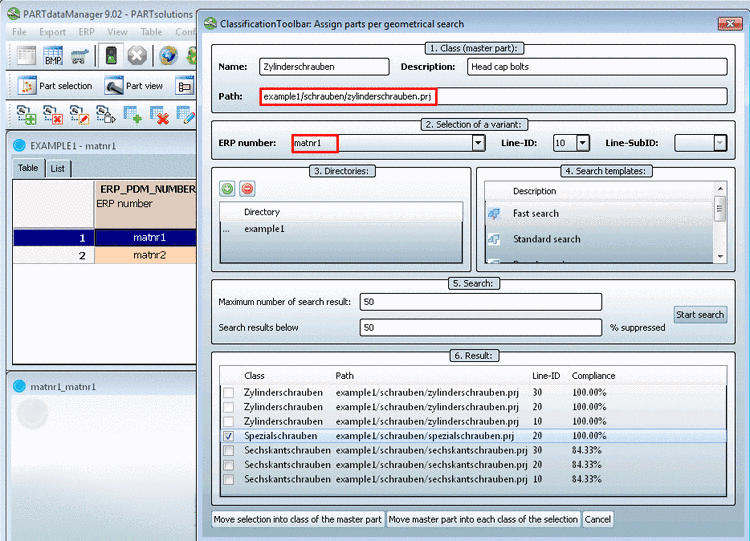Click the Compliance column header in results
The width and height of the screenshot is (750, 541).
(x=593, y=376)
